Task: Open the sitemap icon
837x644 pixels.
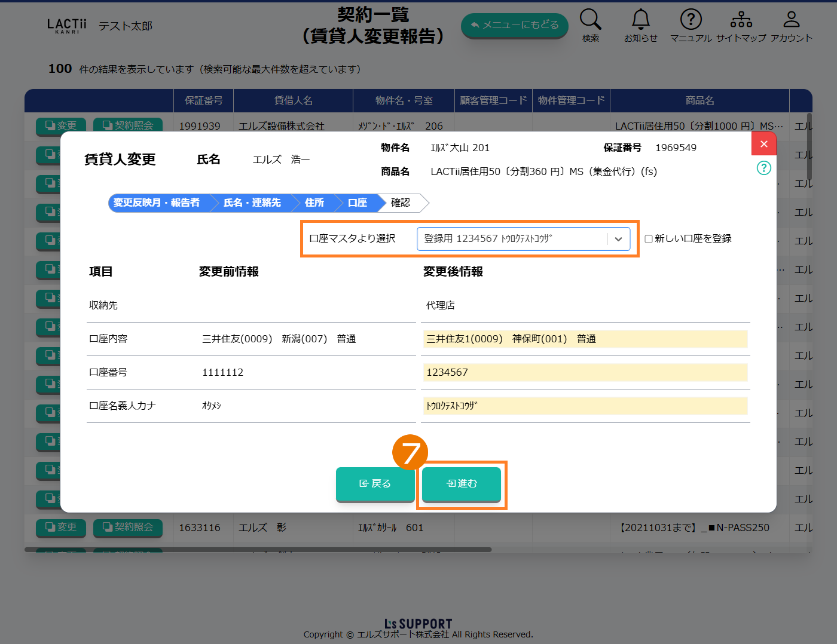Action: [741, 20]
